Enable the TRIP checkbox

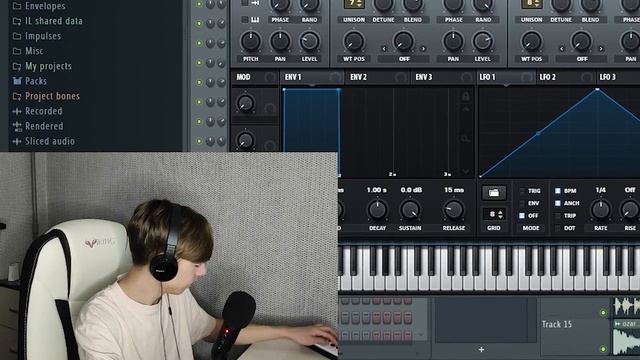click(558, 216)
